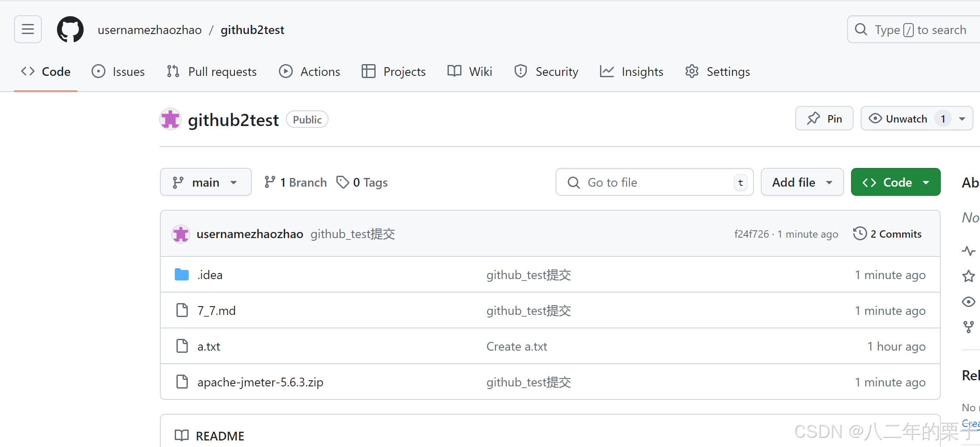This screenshot has width=980, height=447.
Task: Open the Security tab
Action: (x=546, y=72)
